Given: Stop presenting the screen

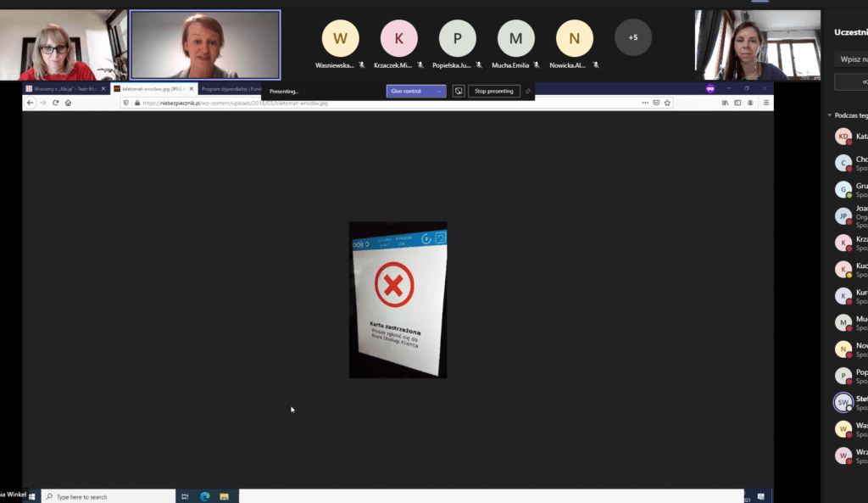Looking at the screenshot, I should [x=494, y=92].
